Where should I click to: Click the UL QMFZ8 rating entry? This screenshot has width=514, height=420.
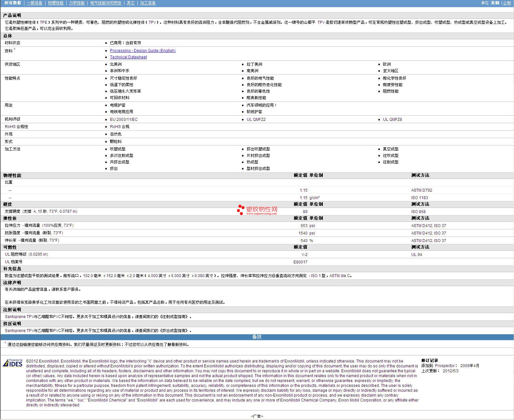[x=392, y=119]
